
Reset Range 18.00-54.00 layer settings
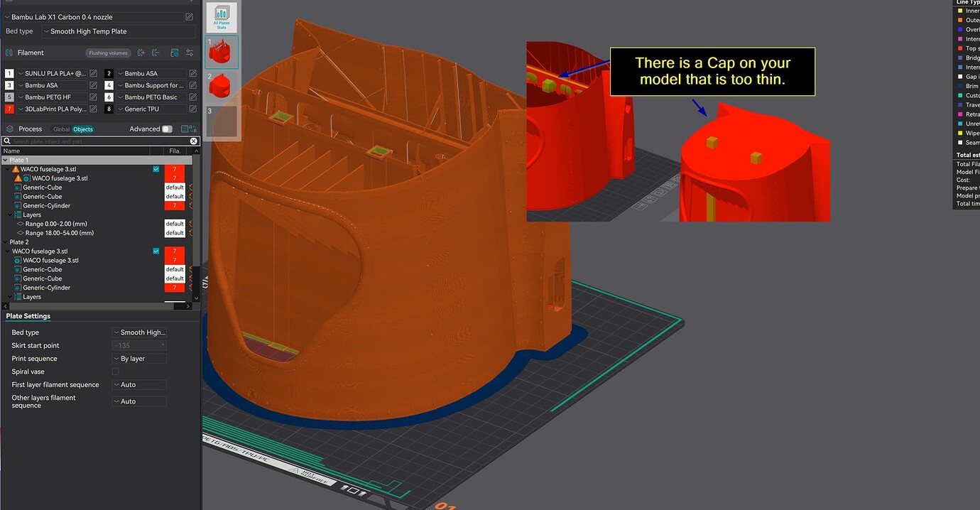[190, 233]
